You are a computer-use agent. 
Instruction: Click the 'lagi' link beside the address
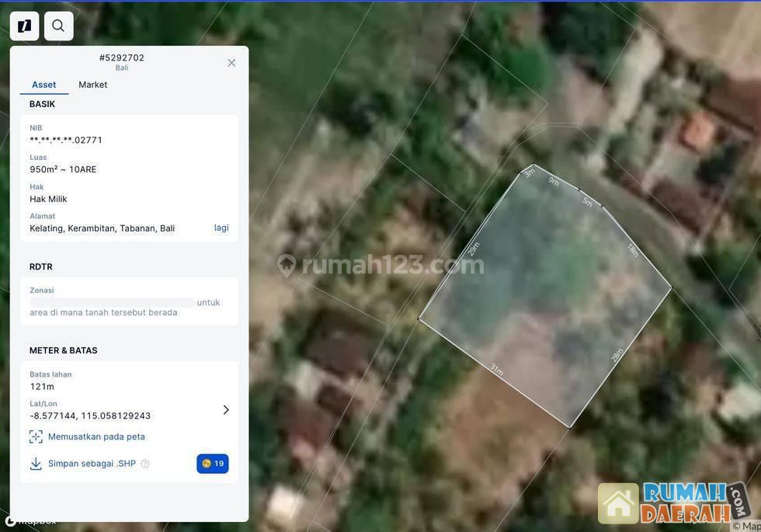[x=221, y=228]
